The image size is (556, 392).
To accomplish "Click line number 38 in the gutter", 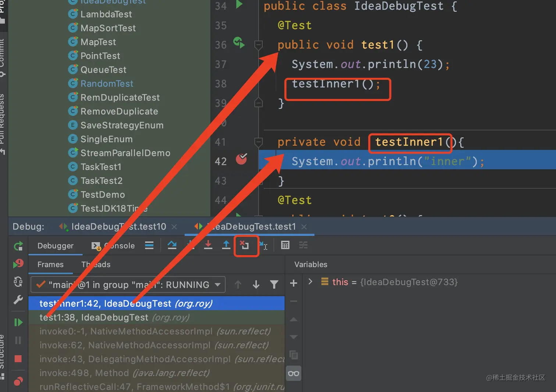I will click(x=221, y=84).
